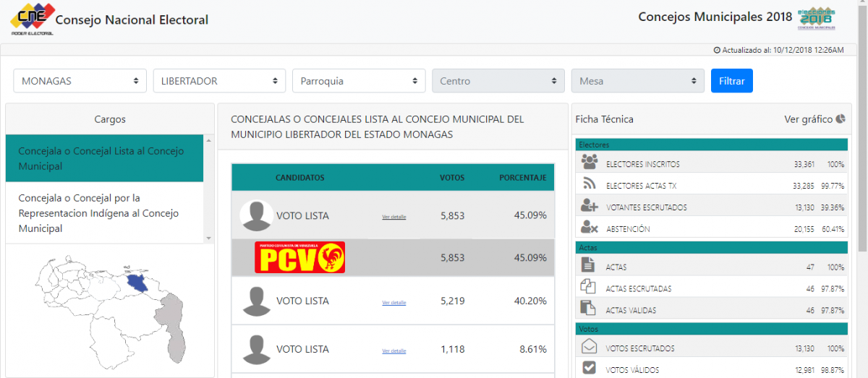
Task: Click avatar of Voto Lista with 5,219 votes
Action: (255, 301)
